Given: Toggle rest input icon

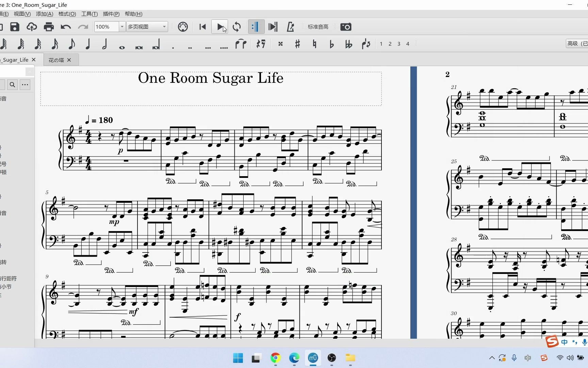Looking at the screenshot, I should [x=261, y=44].
